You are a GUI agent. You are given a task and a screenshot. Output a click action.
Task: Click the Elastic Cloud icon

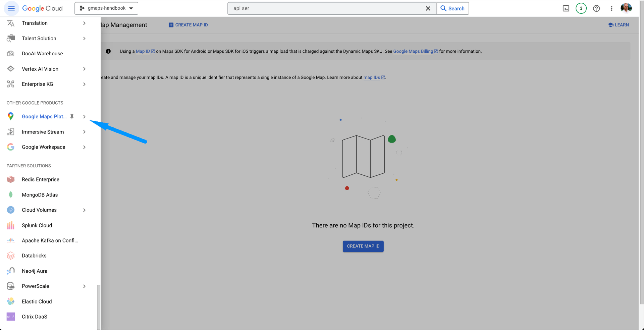(x=11, y=301)
